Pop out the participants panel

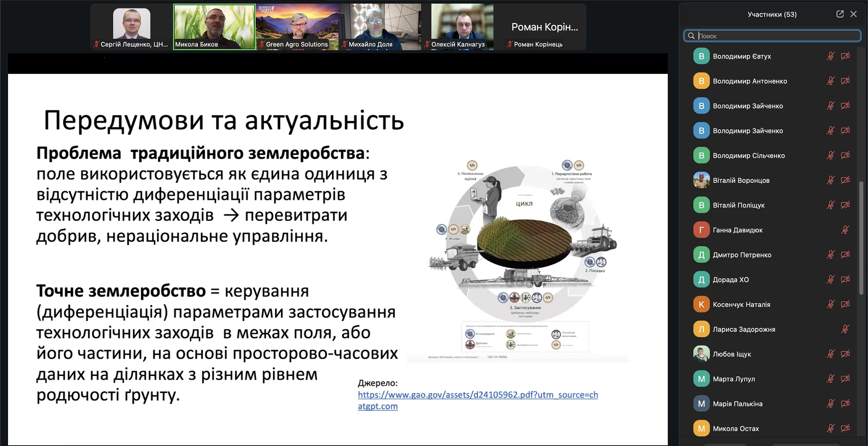(840, 14)
